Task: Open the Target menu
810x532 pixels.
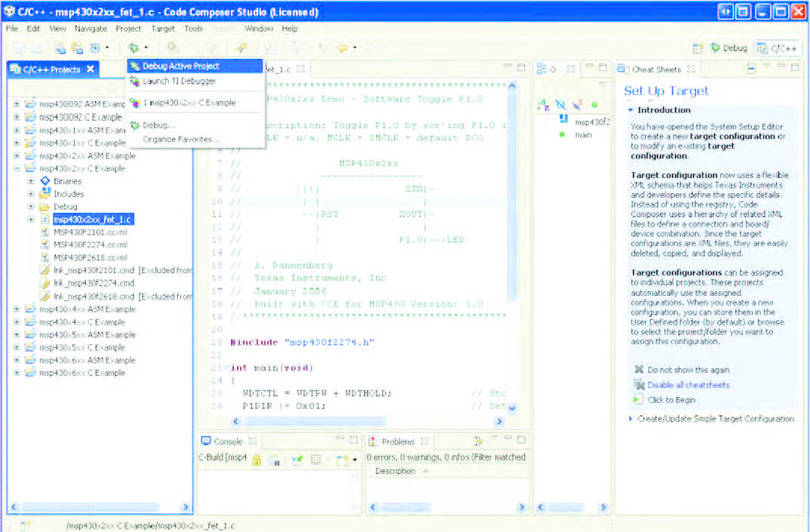Action: tap(163, 29)
